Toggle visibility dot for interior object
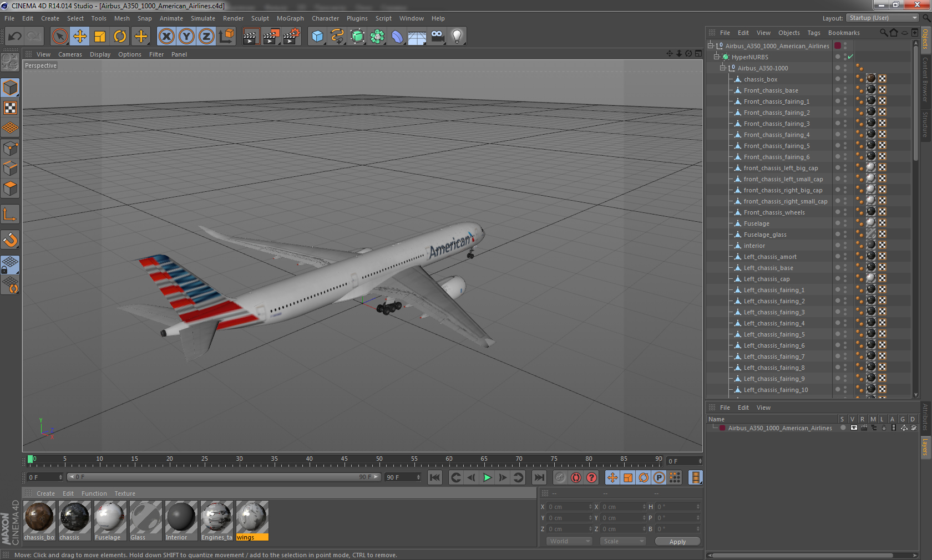Screen dimensions: 932x560 [838, 245]
